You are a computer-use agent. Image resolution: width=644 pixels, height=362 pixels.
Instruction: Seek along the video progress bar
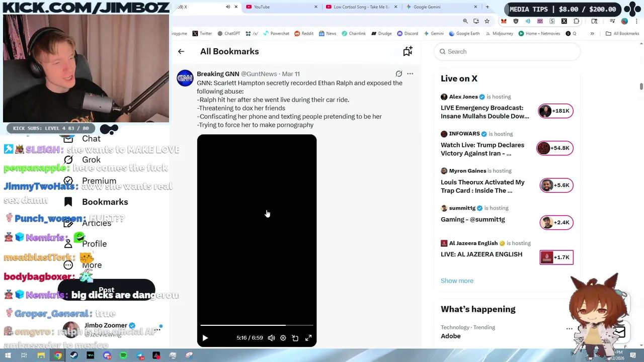[257, 325]
